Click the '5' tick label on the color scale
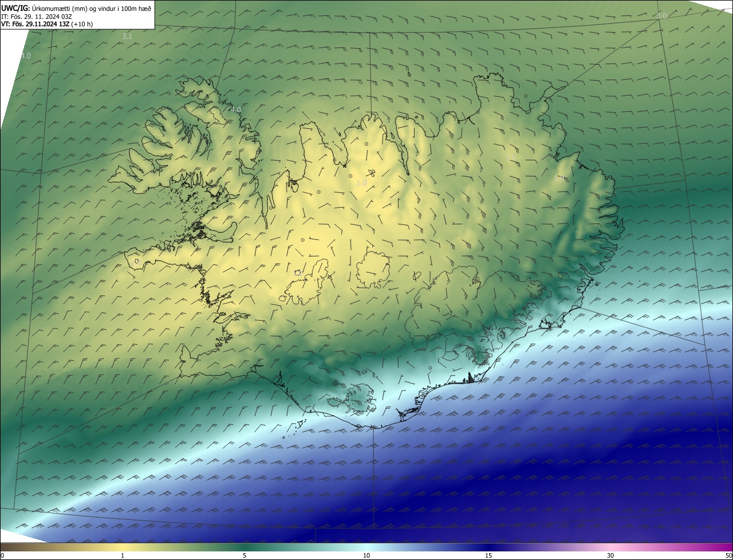Screen dimensions: 733x560 click(x=245, y=555)
